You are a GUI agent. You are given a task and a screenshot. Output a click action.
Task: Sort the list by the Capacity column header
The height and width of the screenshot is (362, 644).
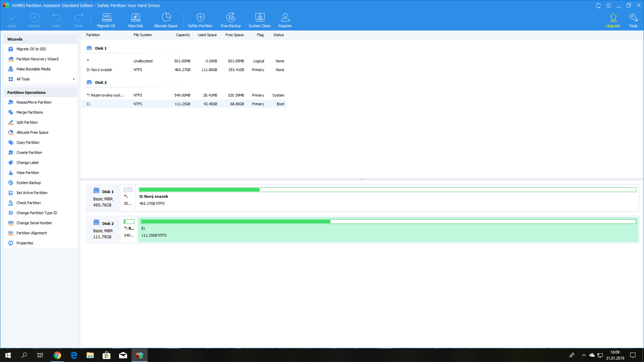point(183,35)
